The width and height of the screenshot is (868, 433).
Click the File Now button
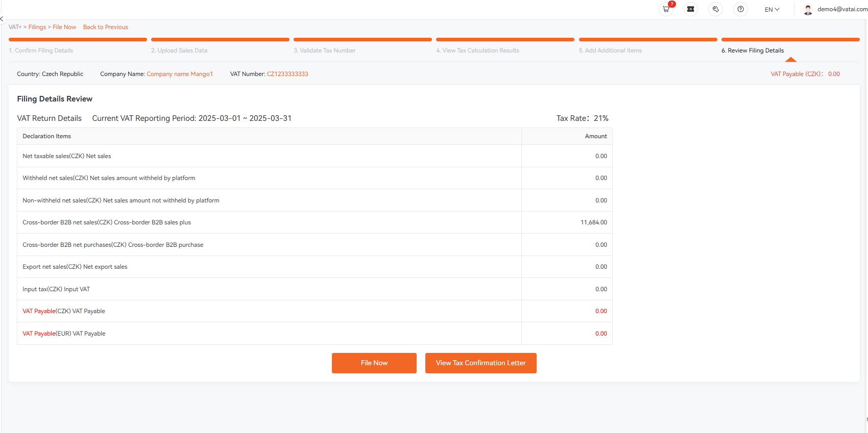[x=374, y=363]
